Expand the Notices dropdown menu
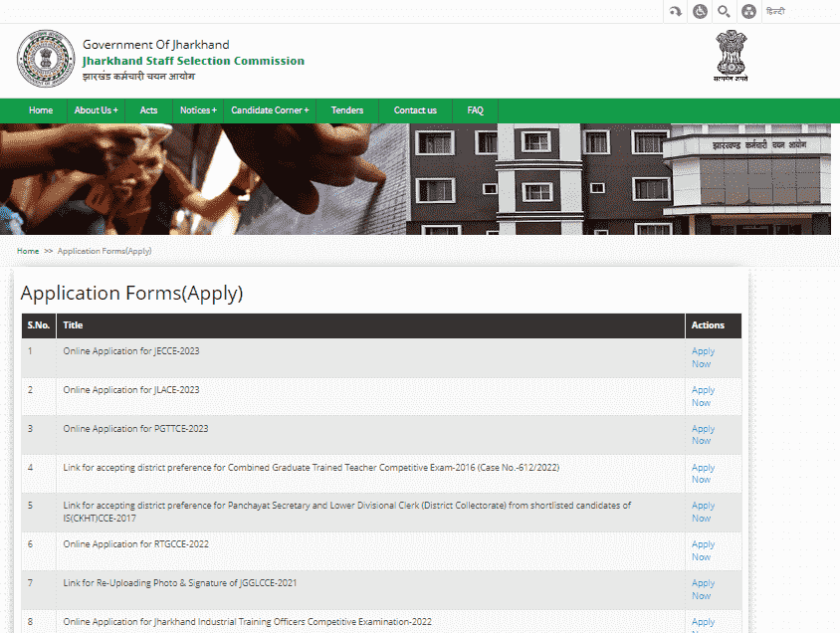The image size is (840, 633). point(198,110)
